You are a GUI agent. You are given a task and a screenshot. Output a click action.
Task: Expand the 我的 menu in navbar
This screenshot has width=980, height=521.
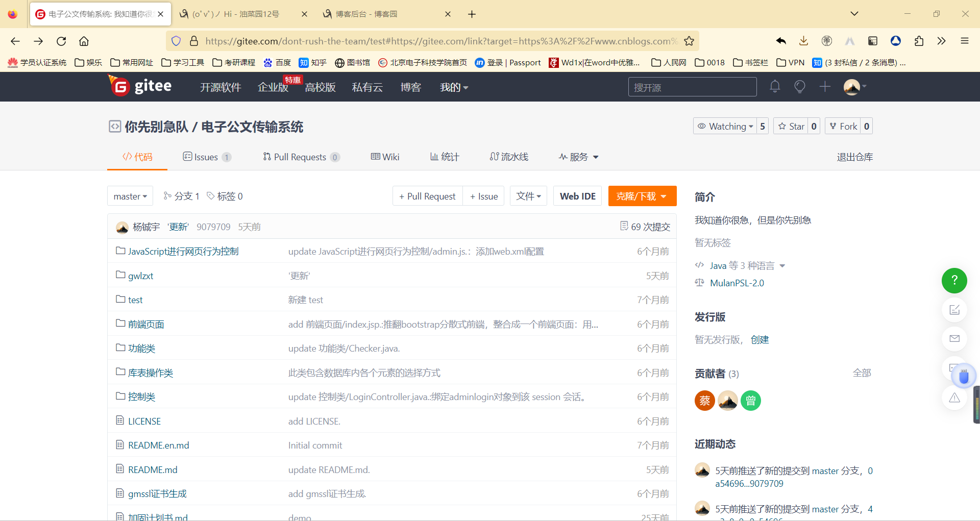coord(454,87)
